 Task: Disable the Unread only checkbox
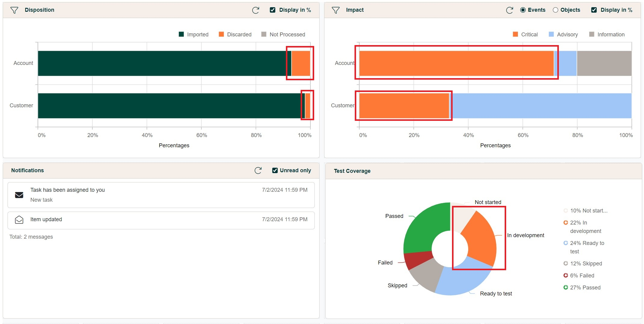coord(275,170)
